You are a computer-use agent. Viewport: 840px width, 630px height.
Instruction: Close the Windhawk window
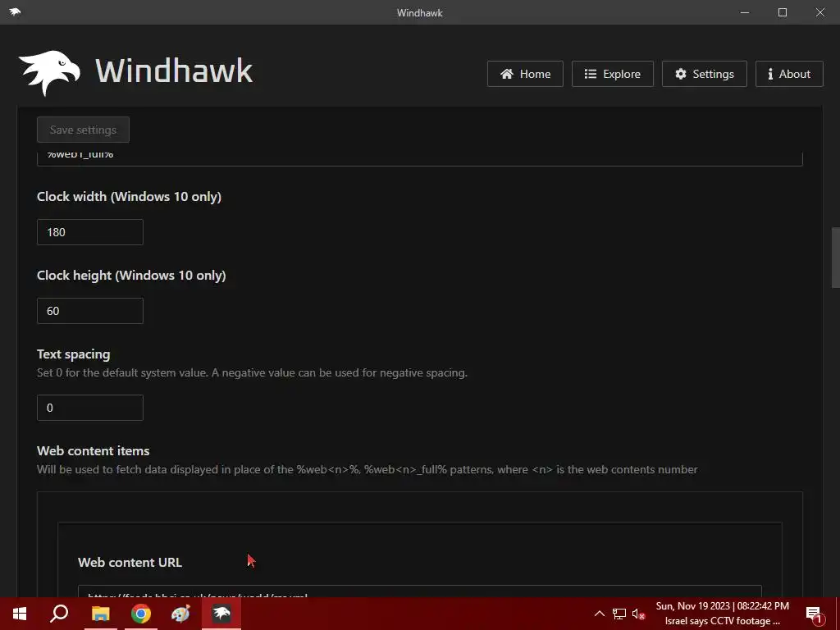(x=820, y=12)
